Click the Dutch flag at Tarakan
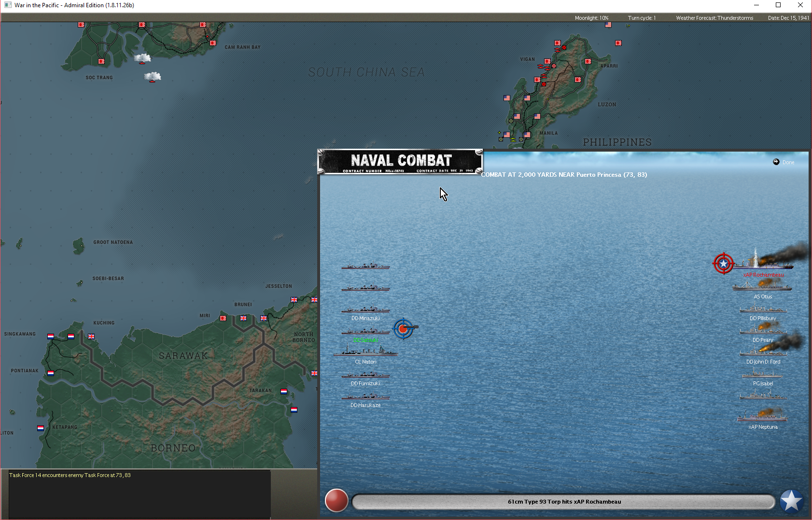 284,392
